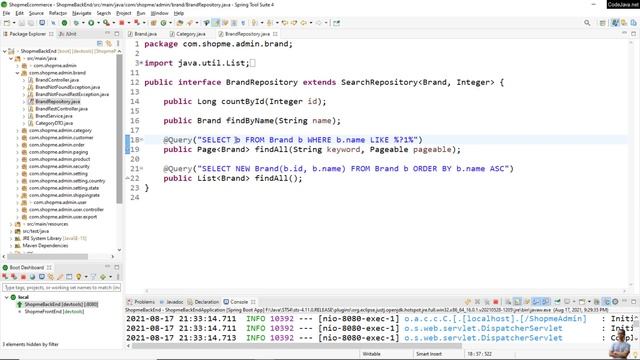Toggle Scroll Lock in Console toolbar
This screenshot has width=640, height=360.
(517, 302)
